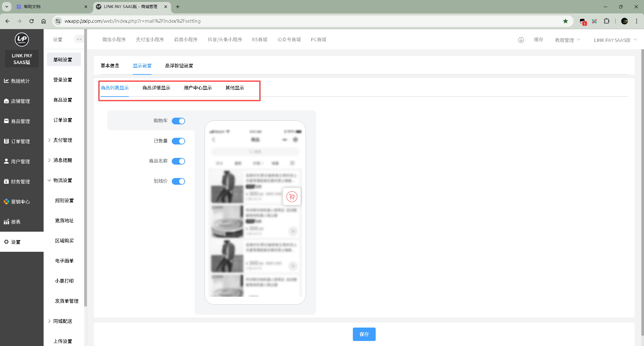Disable the 购物车 toggle

pos(178,121)
